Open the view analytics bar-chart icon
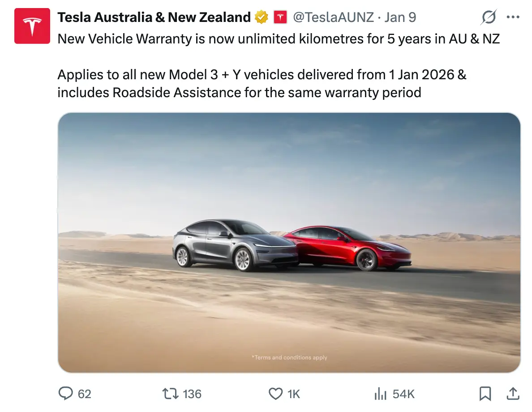The height and width of the screenshot is (412, 532). click(380, 394)
